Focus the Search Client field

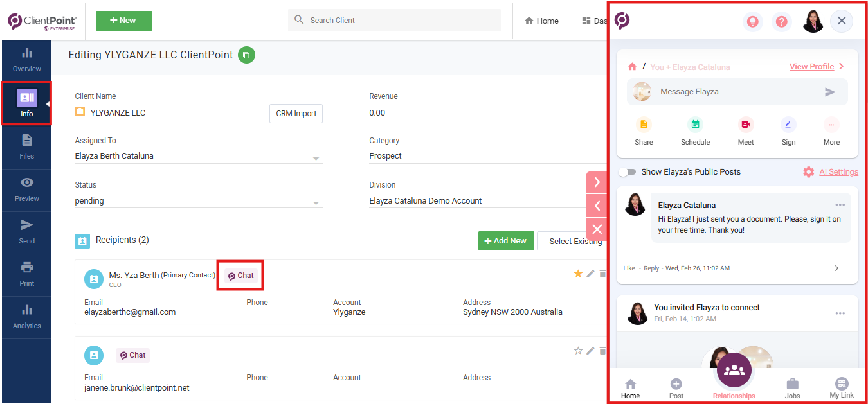coord(394,21)
